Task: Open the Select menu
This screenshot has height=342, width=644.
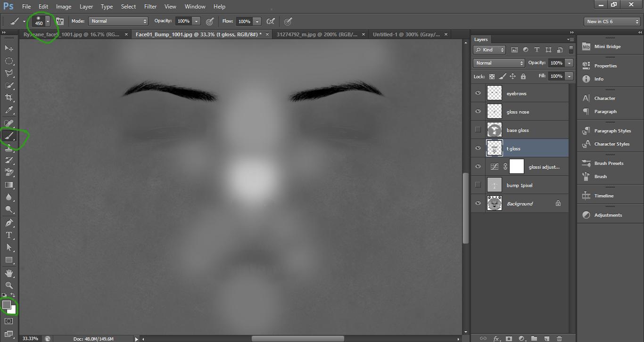Action: click(x=128, y=7)
